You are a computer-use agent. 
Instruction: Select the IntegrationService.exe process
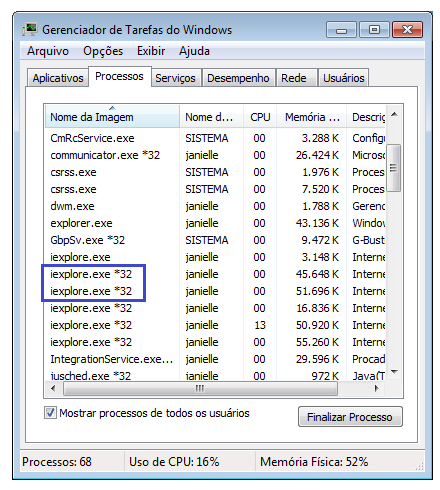tap(215, 359)
